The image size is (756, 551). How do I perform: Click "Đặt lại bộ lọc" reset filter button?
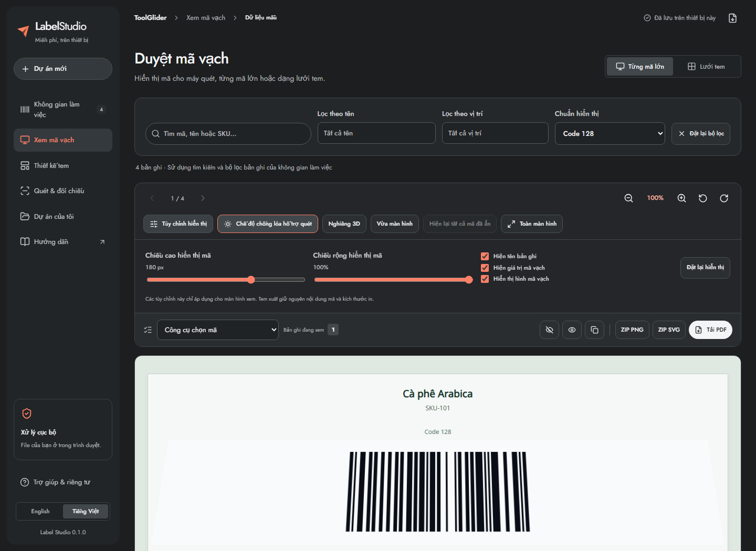[701, 133]
